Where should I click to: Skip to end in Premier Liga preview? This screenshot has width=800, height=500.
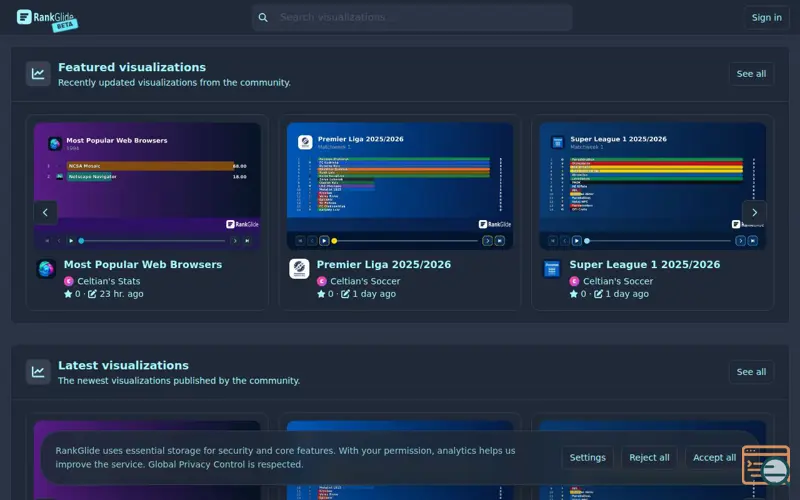pyautogui.click(x=499, y=241)
